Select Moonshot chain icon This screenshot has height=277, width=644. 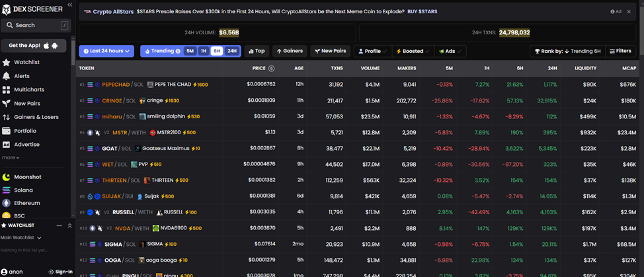[x=6, y=177]
